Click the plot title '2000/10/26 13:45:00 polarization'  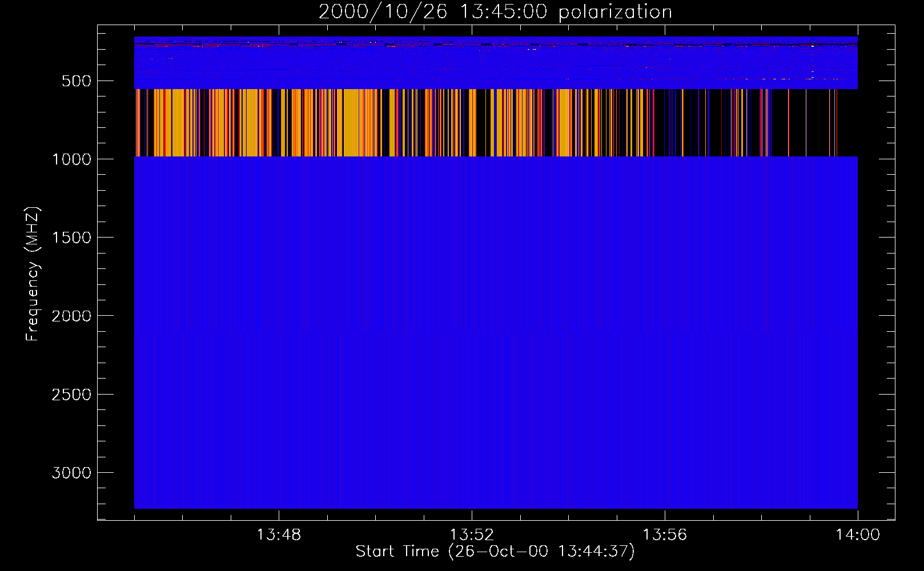tap(495, 12)
